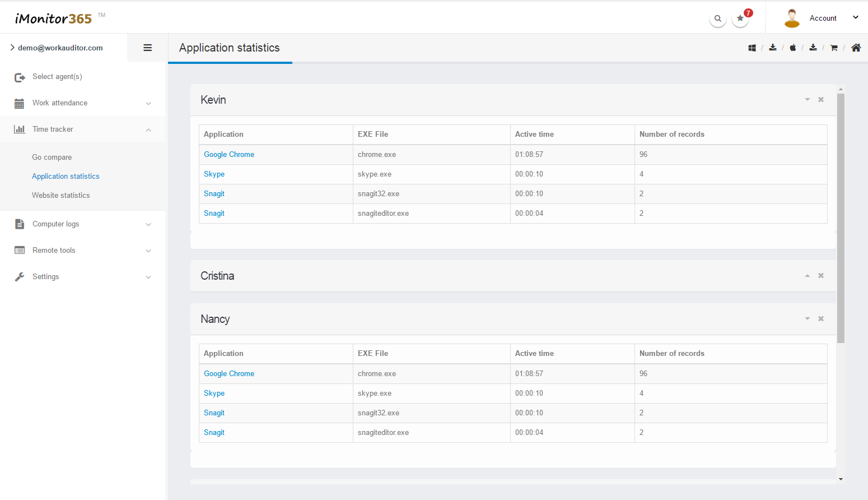This screenshot has height=500, width=868.
Task: Click the Windows logo icon
Action: point(752,48)
